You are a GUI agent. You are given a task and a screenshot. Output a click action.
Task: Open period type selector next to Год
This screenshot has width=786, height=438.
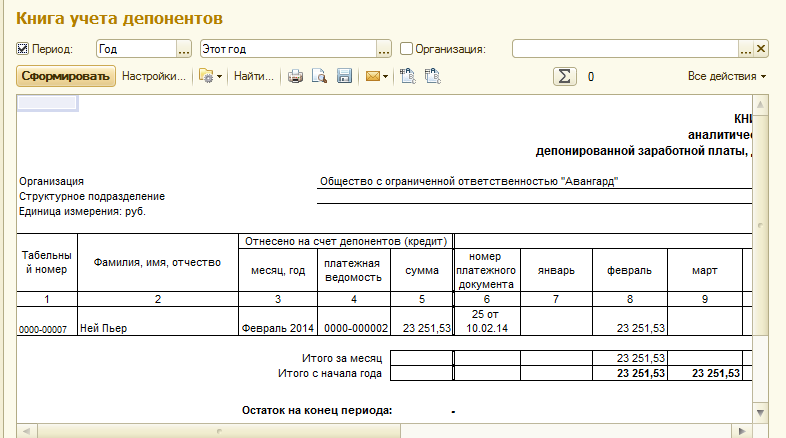(183, 48)
